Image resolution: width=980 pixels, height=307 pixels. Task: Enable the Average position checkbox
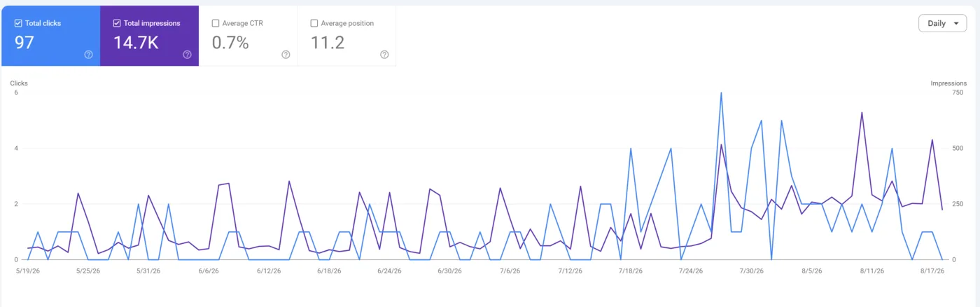(314, 23)
